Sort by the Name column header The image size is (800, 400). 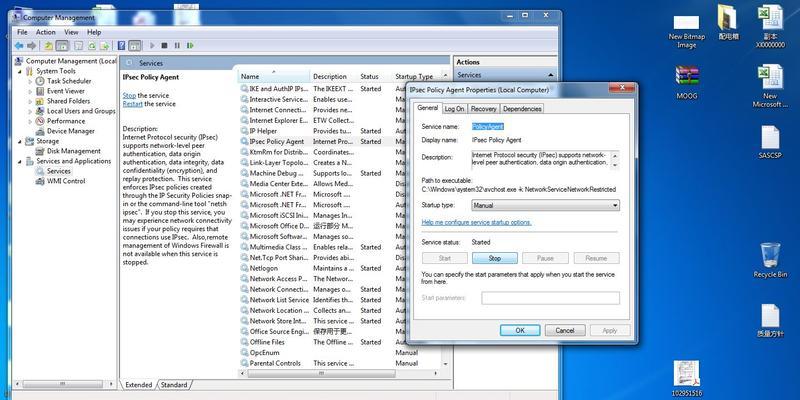click(274, 77)
